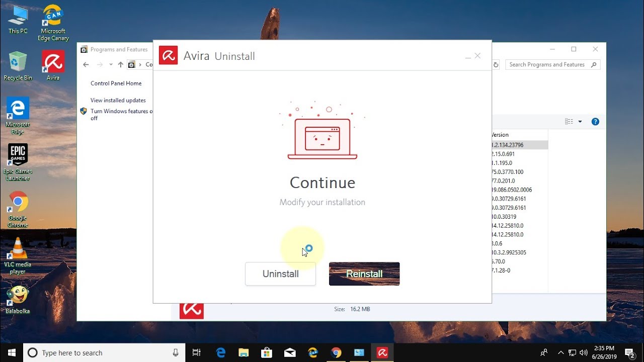The width and height of the screenshot is (644, 362).
Task: Open the Action Center notifications
Action: coord(629,352)
